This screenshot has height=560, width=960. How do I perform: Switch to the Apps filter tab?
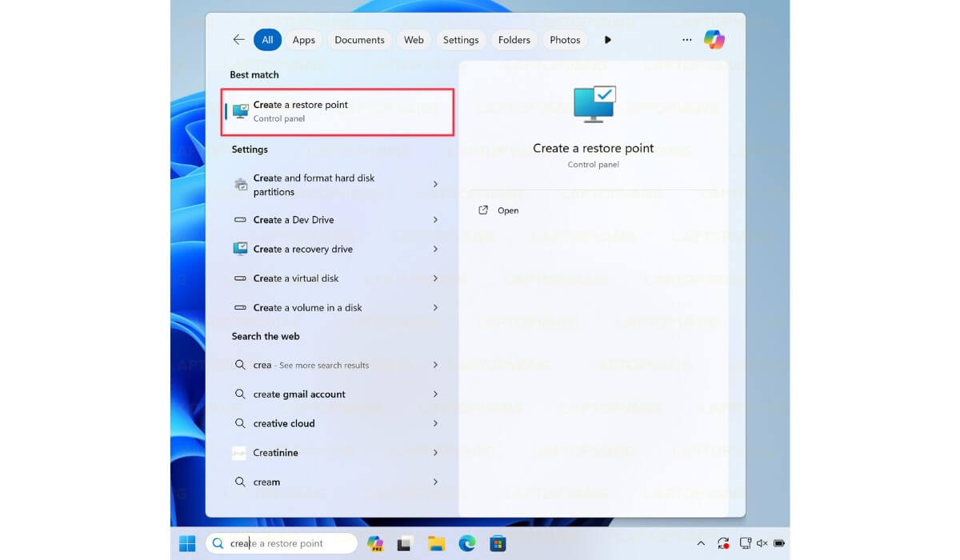[x=304, y=40]
